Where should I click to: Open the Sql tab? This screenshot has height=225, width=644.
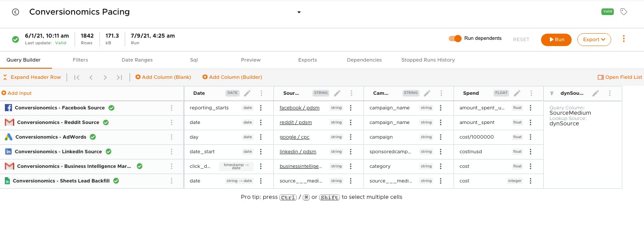pyautogui.click(x=194, y=60)
